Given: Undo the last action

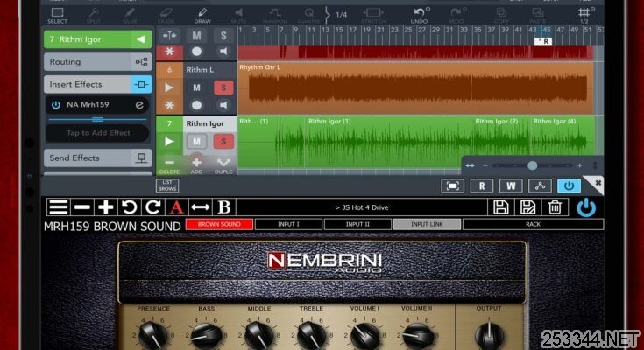Looking at the screenshot, I should pyautogui.click(x=420, y=16).
